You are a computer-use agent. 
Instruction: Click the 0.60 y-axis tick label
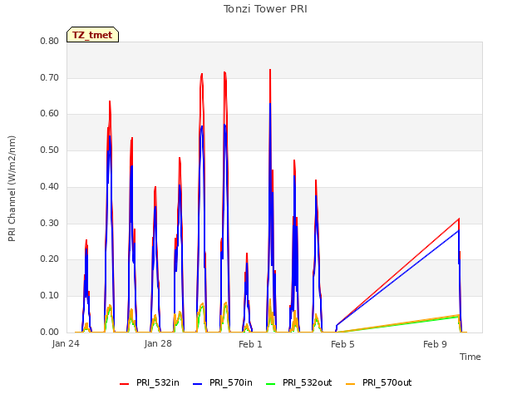50,114
